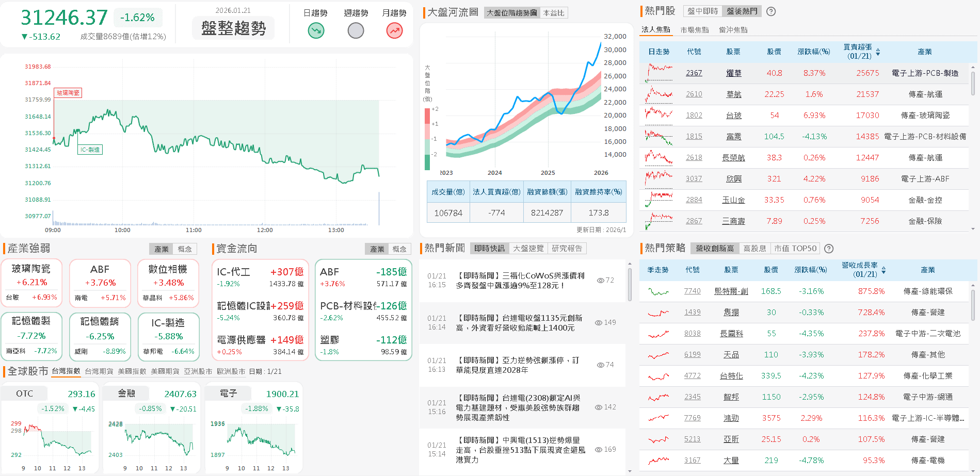Switch 資金流向 panel to 概念 view

tap(400, 249)
